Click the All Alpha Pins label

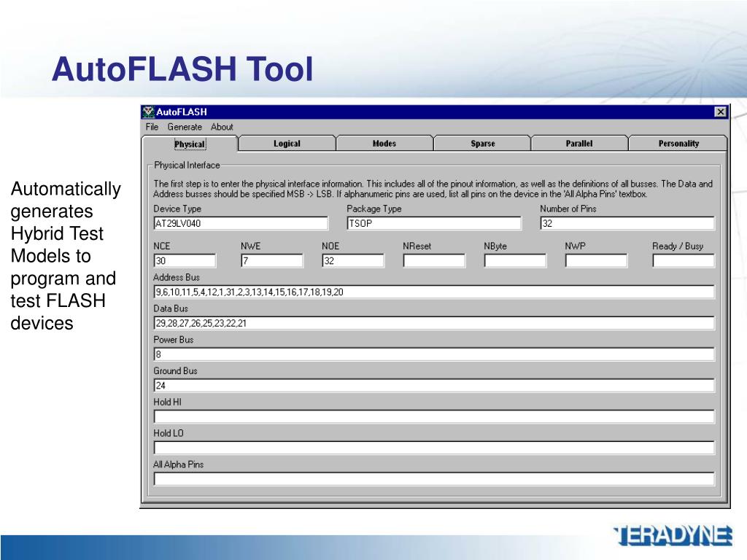(x=178, y=464)
